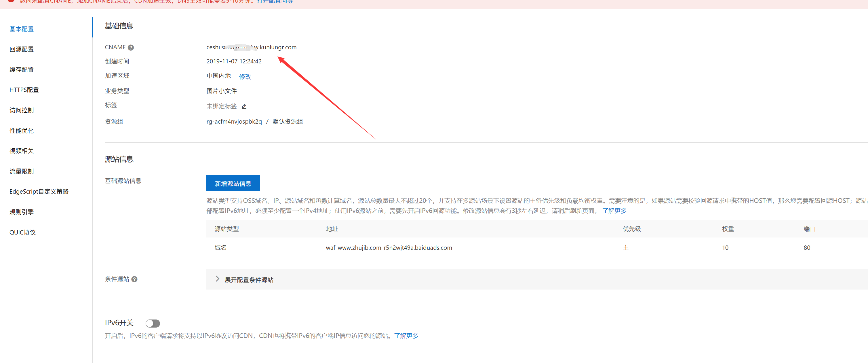Click the 地址 column header

pos(332,229)
